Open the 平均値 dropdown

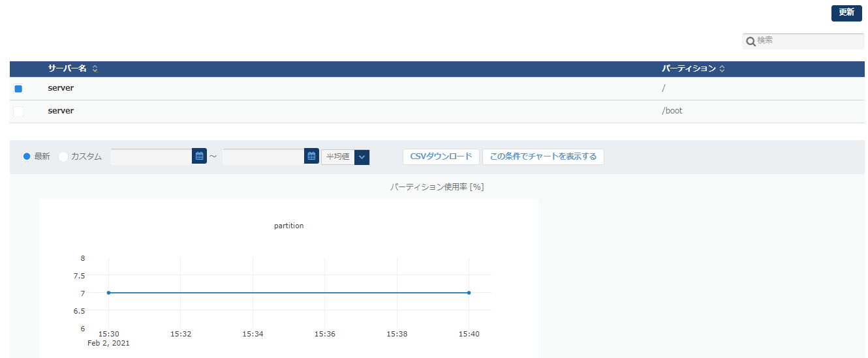(x=345, y=157)
